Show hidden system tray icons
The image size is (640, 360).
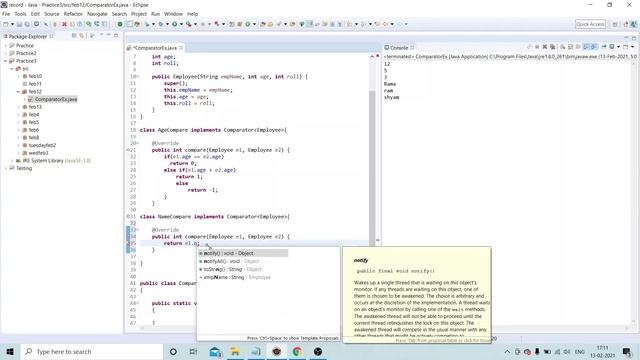pyautogui.click(x=507, y=351)
